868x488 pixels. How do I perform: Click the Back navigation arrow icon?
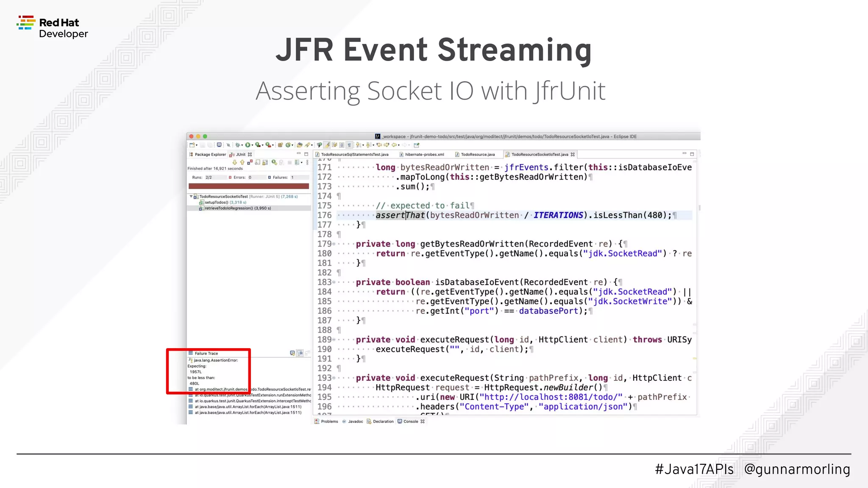(394, 145)
